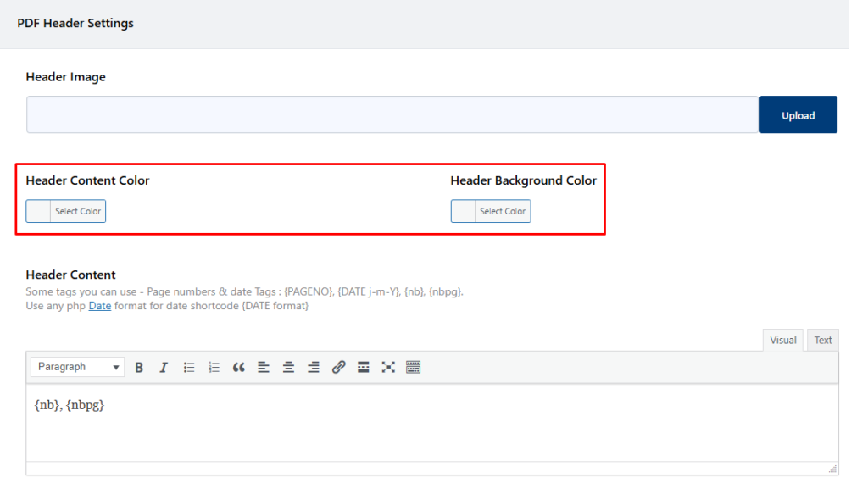Screen dimensions: 868x494
Task: Switch to the Text editor tab
Action: pyautogui.click(x=822, y=341)
